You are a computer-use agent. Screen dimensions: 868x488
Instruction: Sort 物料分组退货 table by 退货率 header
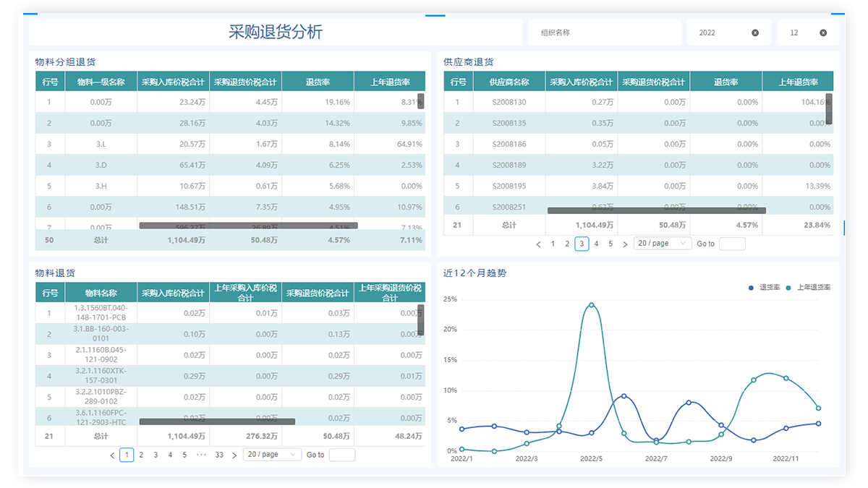pyautogui.click(x=318, y=82)
